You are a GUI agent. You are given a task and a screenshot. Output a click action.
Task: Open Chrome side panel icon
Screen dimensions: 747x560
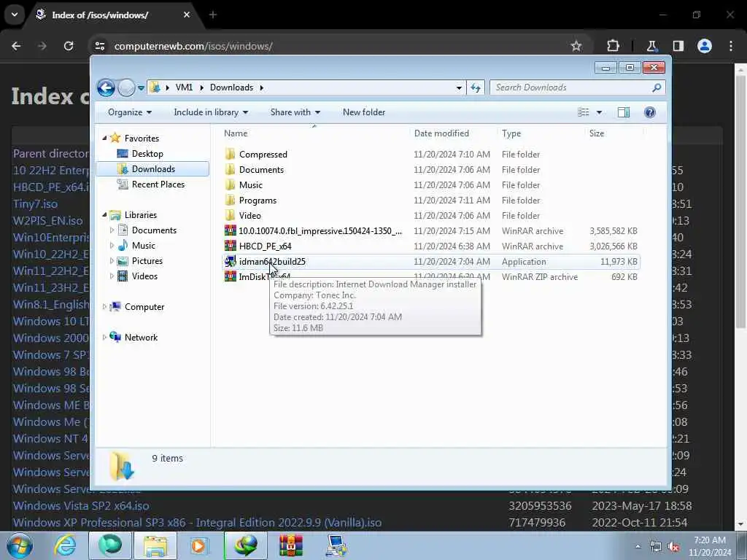click(678, 46)
